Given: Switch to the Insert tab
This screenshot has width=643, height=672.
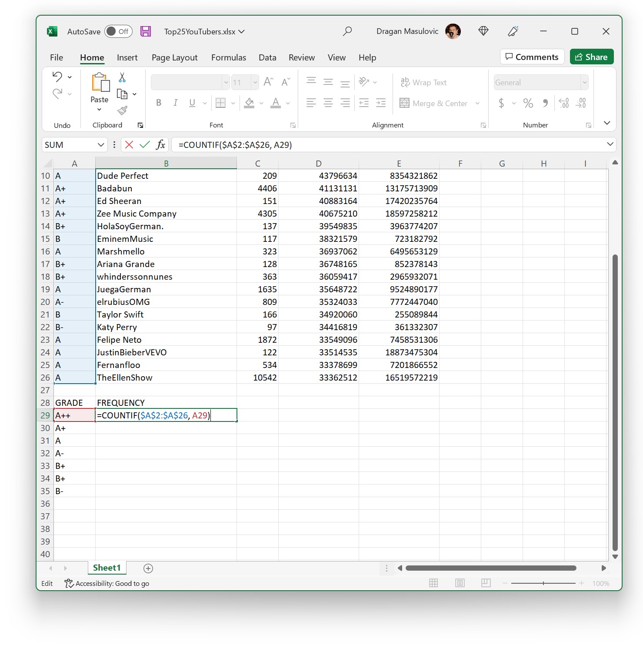Looking at the screenshot, I should 127,57.
